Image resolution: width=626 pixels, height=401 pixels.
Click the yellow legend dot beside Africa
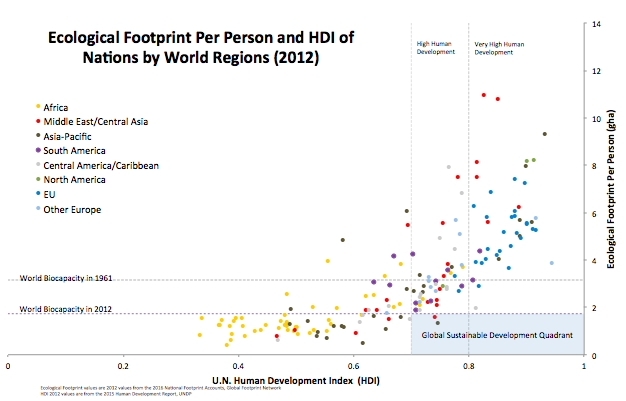38,106
